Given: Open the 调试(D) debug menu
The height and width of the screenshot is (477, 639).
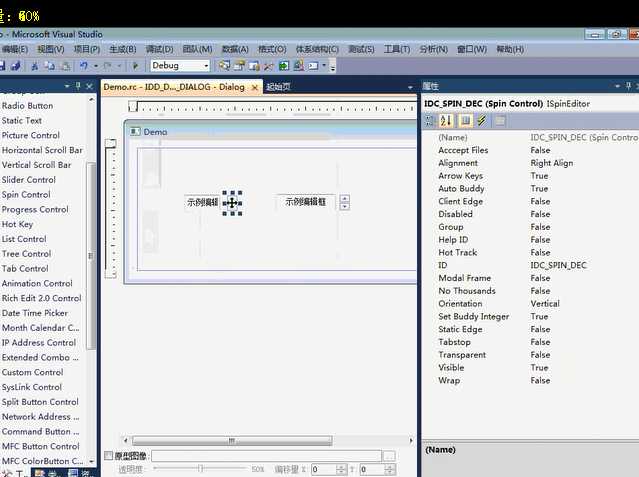Looking at the screenshot, I should coord(159,49).
